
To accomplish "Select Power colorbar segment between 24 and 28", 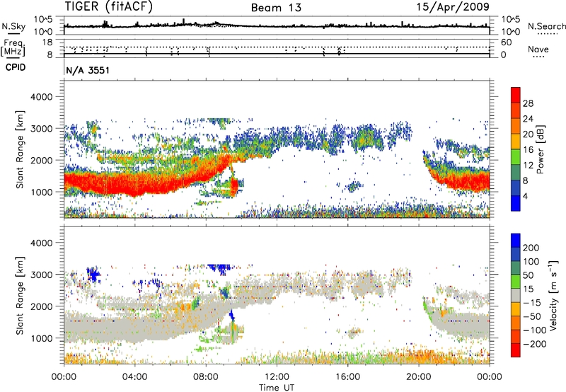I will pos(516,110).
